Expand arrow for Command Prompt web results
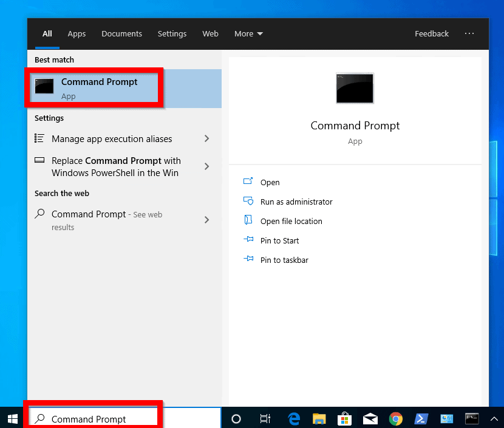 click(x=206, y=220)
